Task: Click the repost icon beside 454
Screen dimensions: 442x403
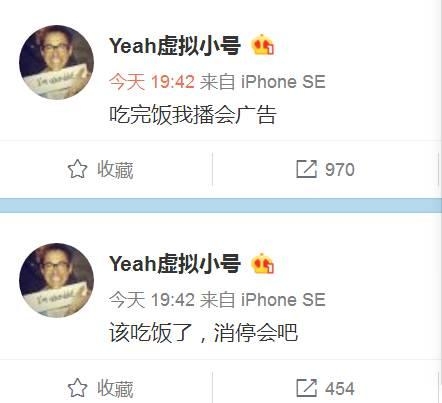Action: coord(306,388)
